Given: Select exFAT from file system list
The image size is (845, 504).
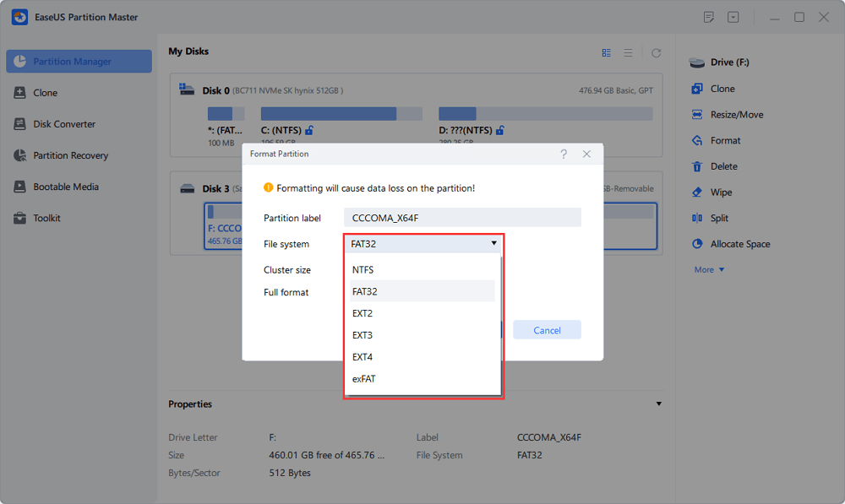Looking at the screenshot, I should click(422, 378).
